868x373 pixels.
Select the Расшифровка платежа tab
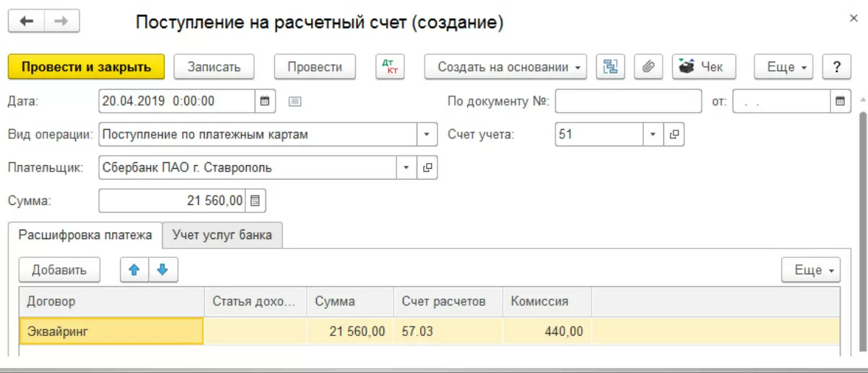coord(85,235)
